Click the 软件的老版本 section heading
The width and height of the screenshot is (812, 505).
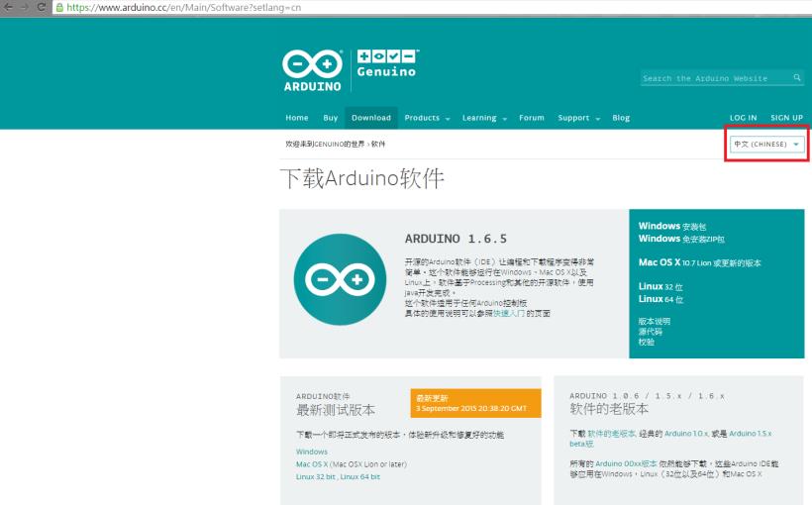pos(609,409)
